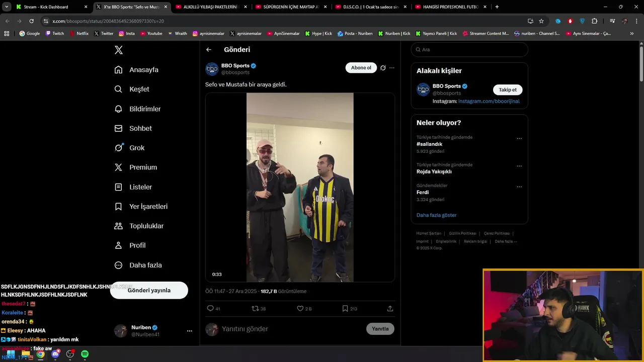Screen dimensions: 644x362
Task: Click Grok explain icon beside Abone ol
Action: (x=383, y=68)
